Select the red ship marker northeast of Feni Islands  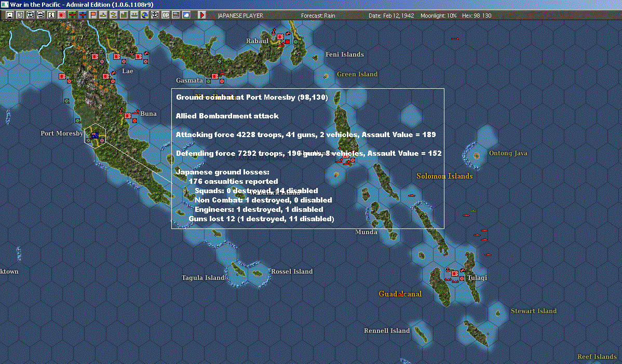pyautogui.click(x=455, y=38)
